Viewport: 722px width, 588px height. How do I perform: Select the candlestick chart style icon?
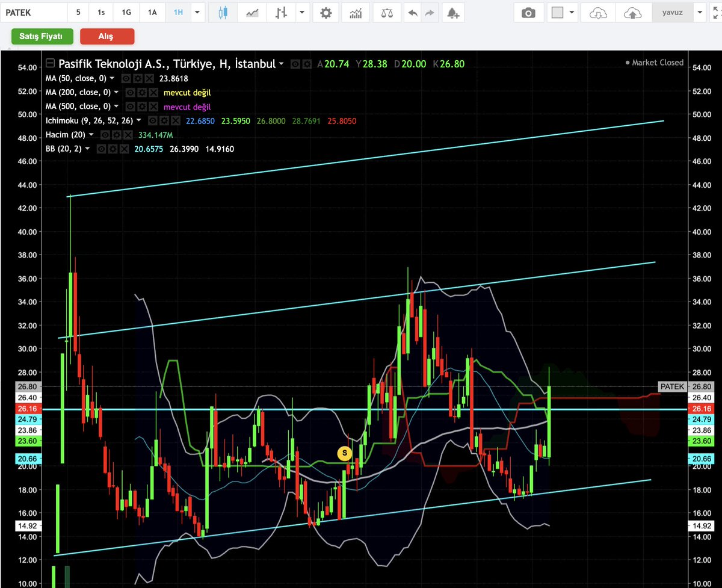(223, 13)
